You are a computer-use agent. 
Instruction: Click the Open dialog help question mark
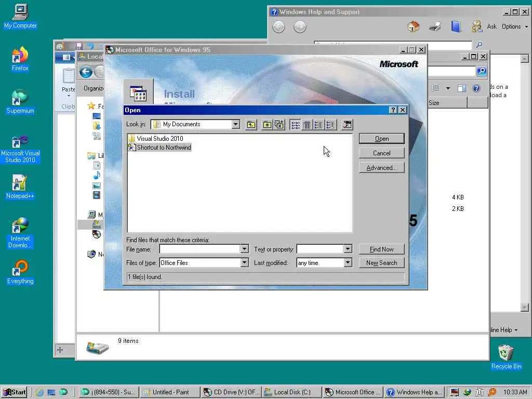pos(393,110)
